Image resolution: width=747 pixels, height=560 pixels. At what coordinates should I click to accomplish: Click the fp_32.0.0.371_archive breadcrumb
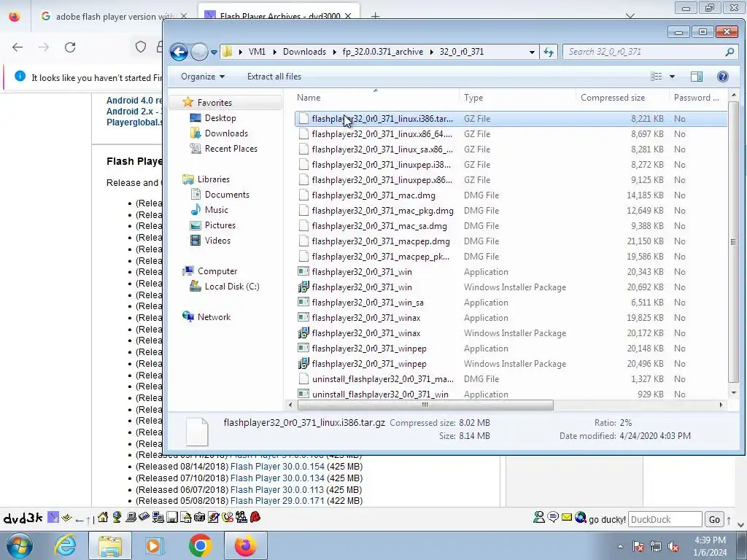382,52
